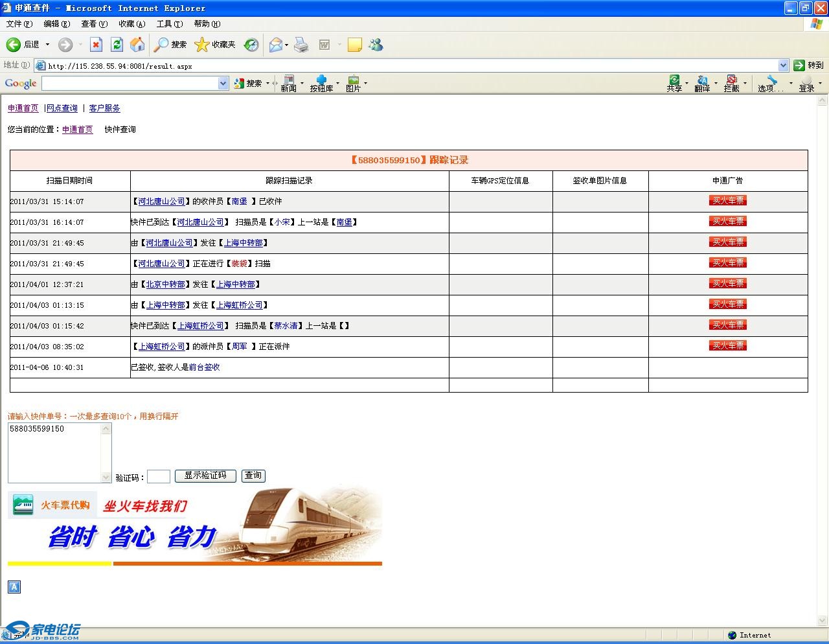The image size is (829, 644).
Task: Refresh the page using the toolbar icon
Action: (x=117, y=45)
